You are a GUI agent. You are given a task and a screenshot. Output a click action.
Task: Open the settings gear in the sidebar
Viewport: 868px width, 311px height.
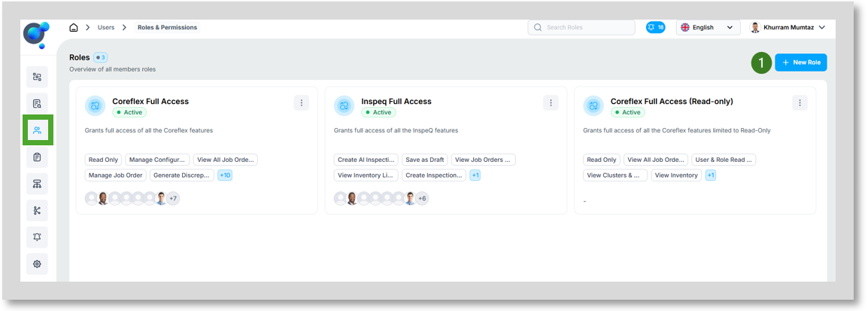pyautogui.click(x=37, y=264)
